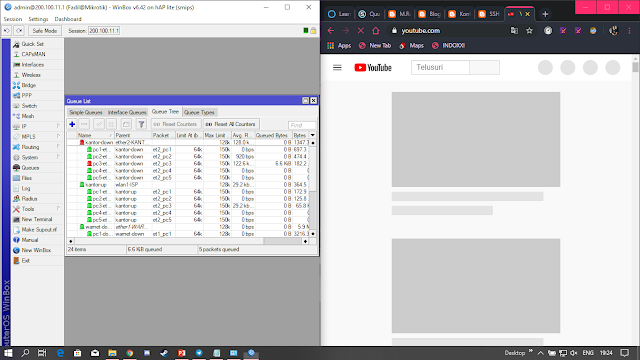Click Reset Counters button
This screenshot has height=360, width=640.
tap(175, 124)
